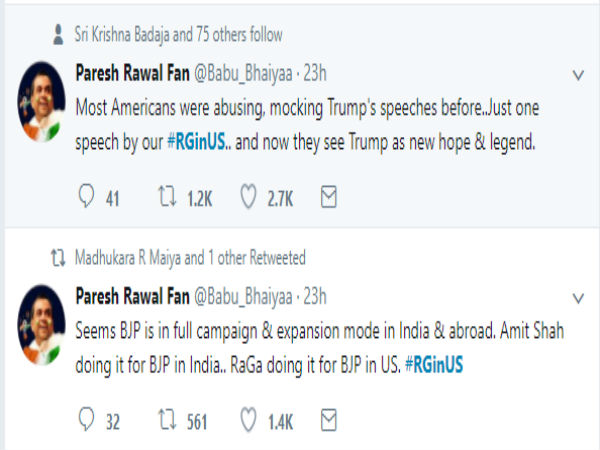Like the BJP campaign tweet
This screenshot has height=450, width=600.
pos(249,420)
